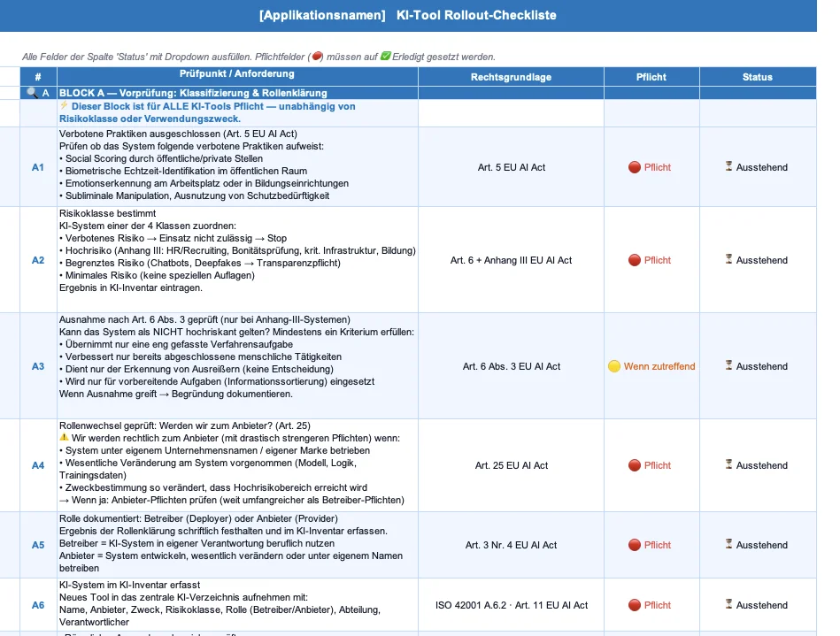Viewport: 840px width, 636px height.
Task: Click the 'Prüfpunkt / Anforderung' column header
Action: [x=237, y=76]
